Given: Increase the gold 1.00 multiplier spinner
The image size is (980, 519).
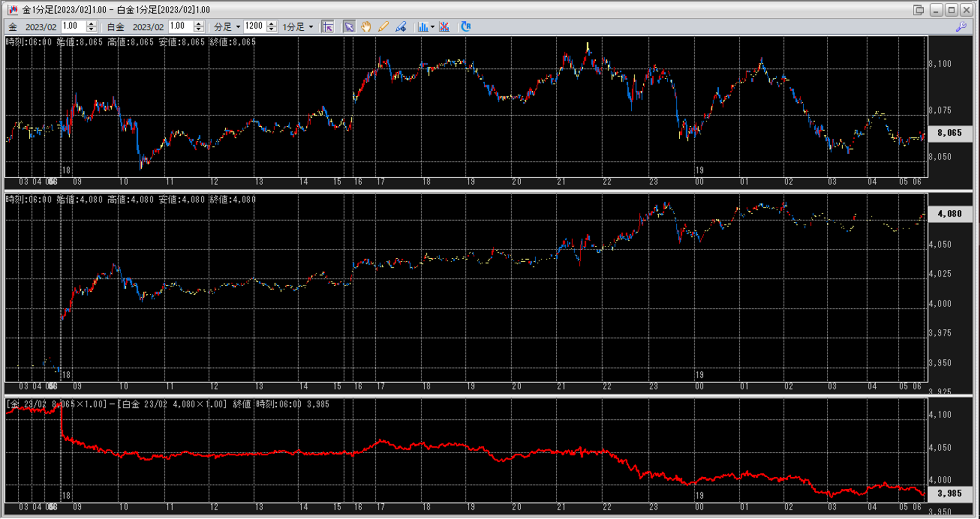Looking at the screenshot, I should pos(91,24).
